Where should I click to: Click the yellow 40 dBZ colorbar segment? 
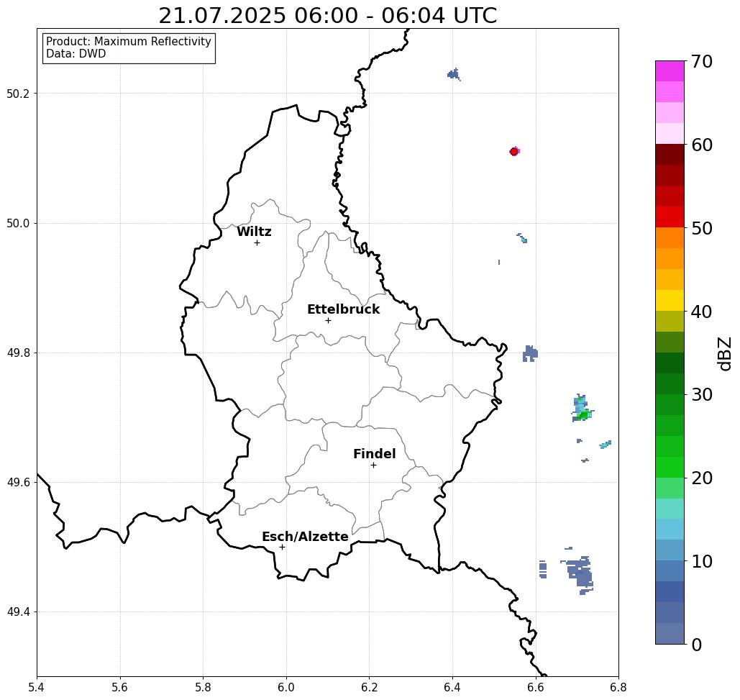tap(670, 300)
